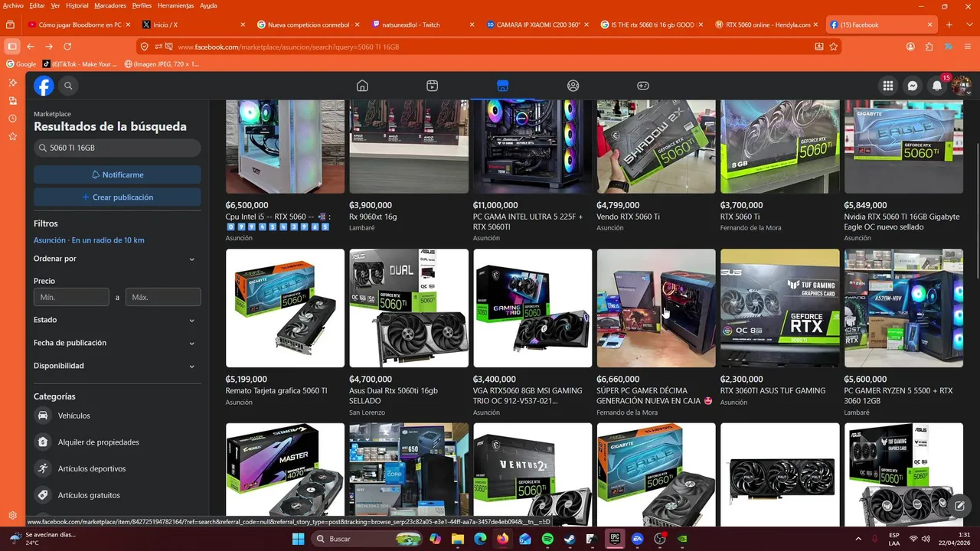980x551 pixels.
Task: Switch to RTX 5060 online Hendyla tab
Action: [768, 24]
